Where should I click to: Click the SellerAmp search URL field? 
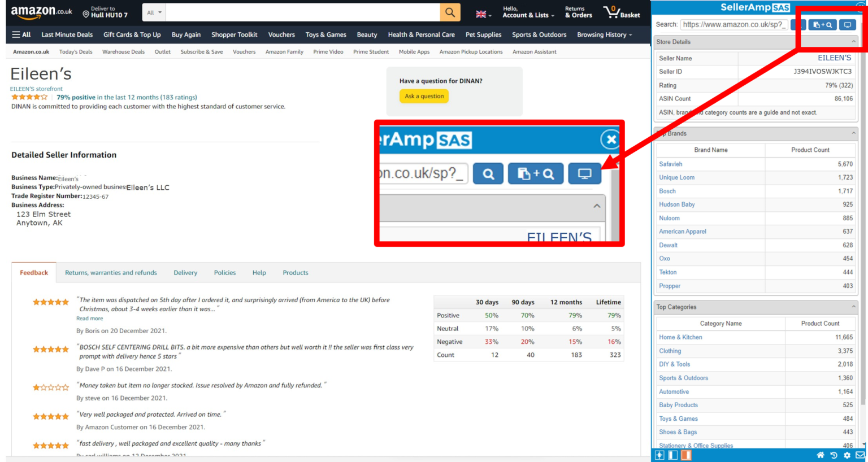[x=734, y=24]
